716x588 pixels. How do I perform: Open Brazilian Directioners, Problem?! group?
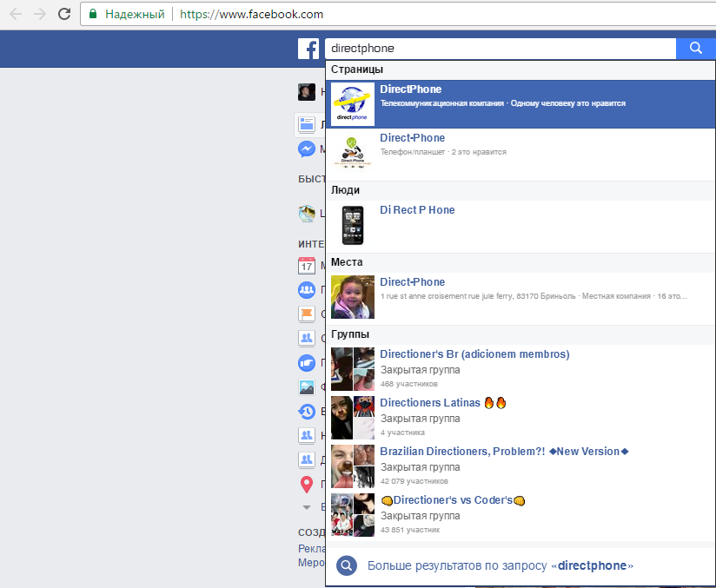click(x=520, y=466)
